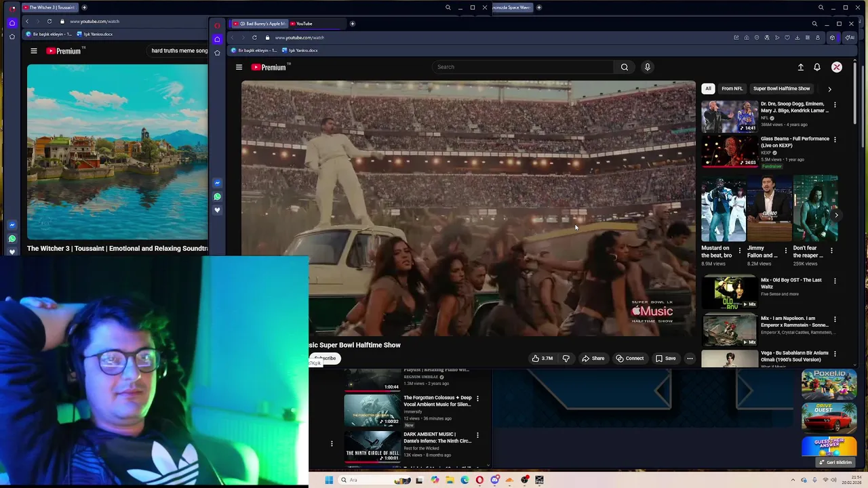This screenshot has height=488, width=868.
Task: Open options for Mustard on the beat short
Action: (740, 251)
